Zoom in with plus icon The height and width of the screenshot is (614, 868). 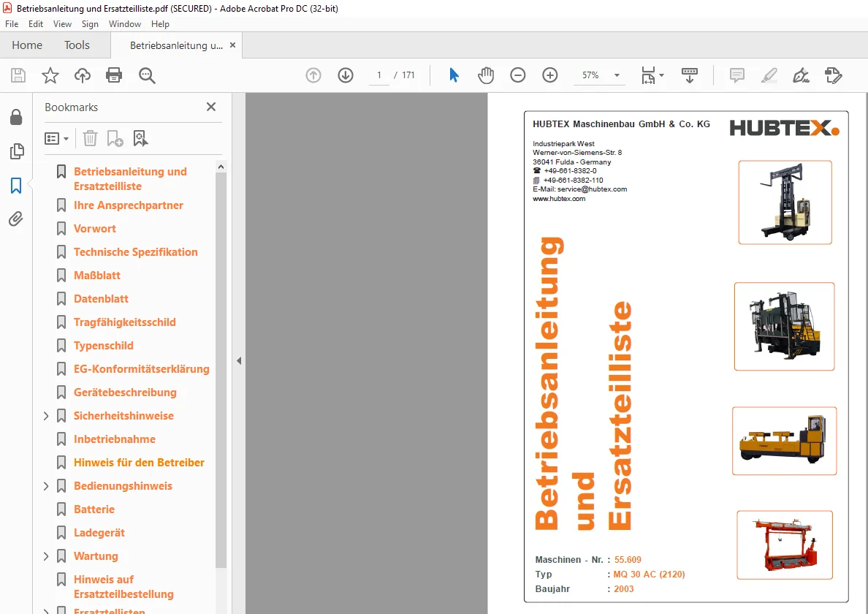[549, 75]
